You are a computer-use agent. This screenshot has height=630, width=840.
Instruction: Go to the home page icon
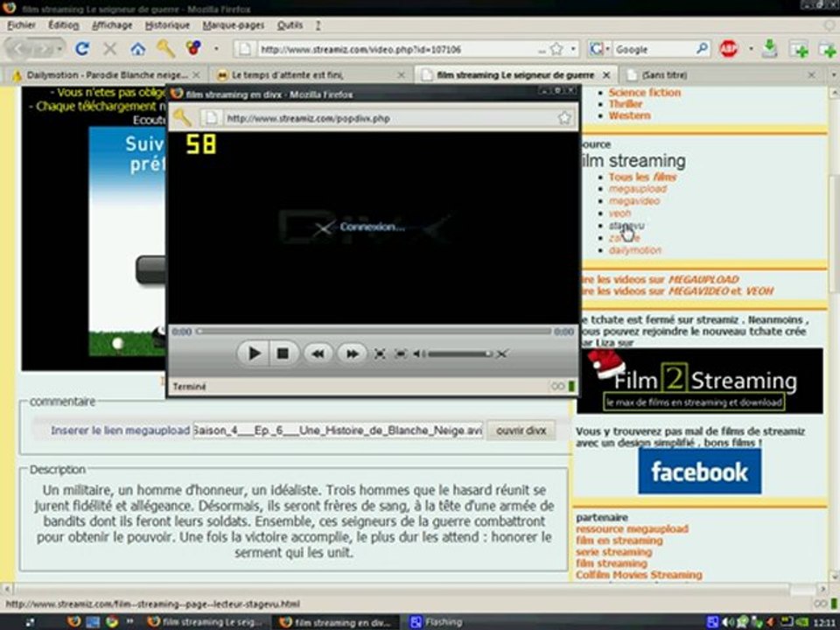tap(137, 49)
